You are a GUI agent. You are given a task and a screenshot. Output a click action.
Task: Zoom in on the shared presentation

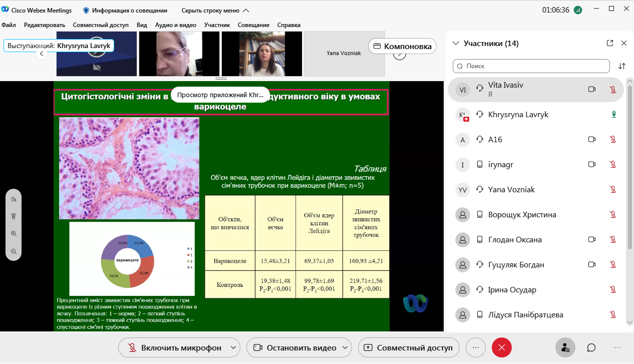14,234
